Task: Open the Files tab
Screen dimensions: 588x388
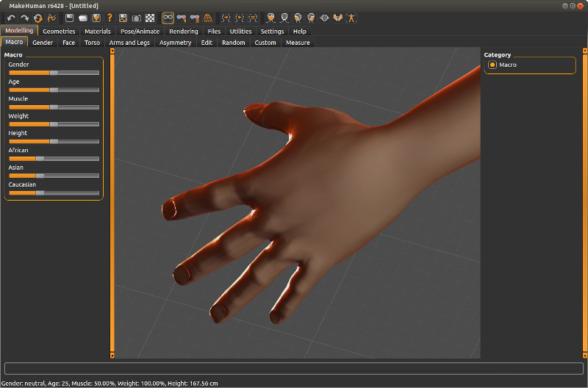Action: pyautogui.click(x=214, y=32)
